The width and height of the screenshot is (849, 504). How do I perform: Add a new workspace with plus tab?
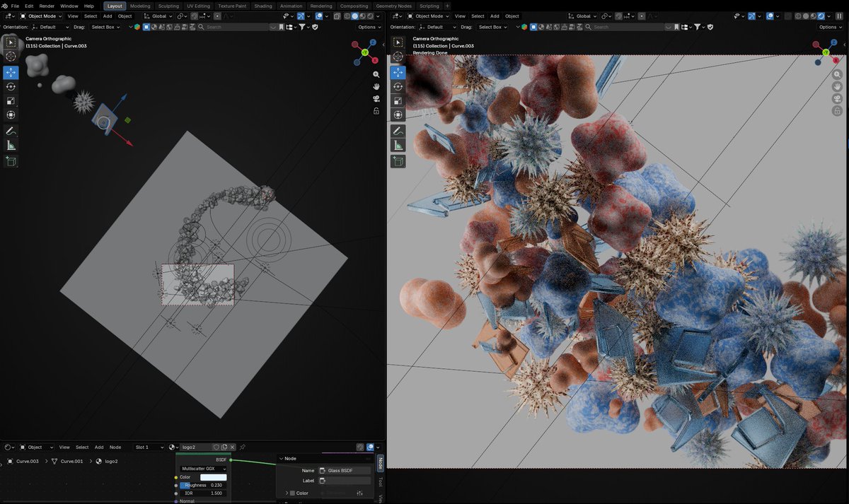(447, 6)
